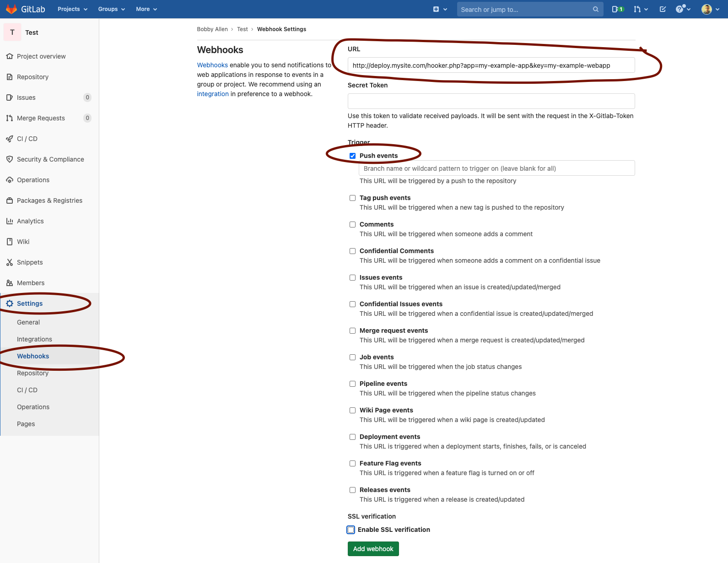Enable Feature Flag events trigger
Image resolution: width=728 pixels, height=563 pixels.
[352, 463]
